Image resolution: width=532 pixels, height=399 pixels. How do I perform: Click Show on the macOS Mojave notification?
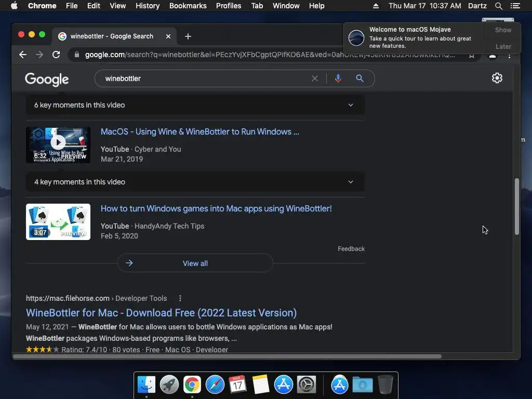tap(503, 30)
